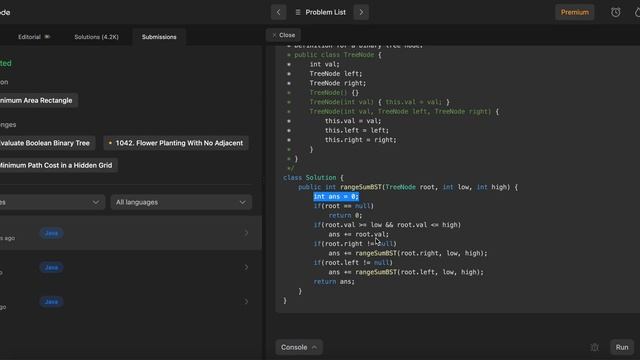Click 'ans += rangeSumBST(root.right, low, high);' line
The height and width of the screenshot is (360, 640).
[x=408, y=253]
